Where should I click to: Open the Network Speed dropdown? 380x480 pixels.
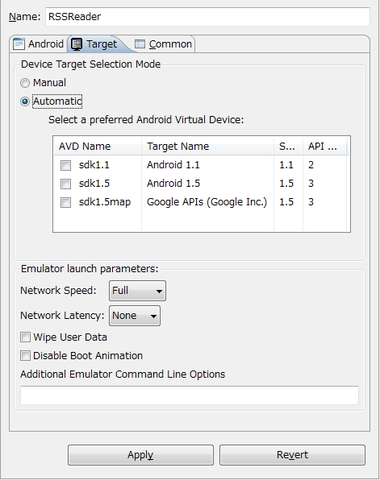coord(137,291)
